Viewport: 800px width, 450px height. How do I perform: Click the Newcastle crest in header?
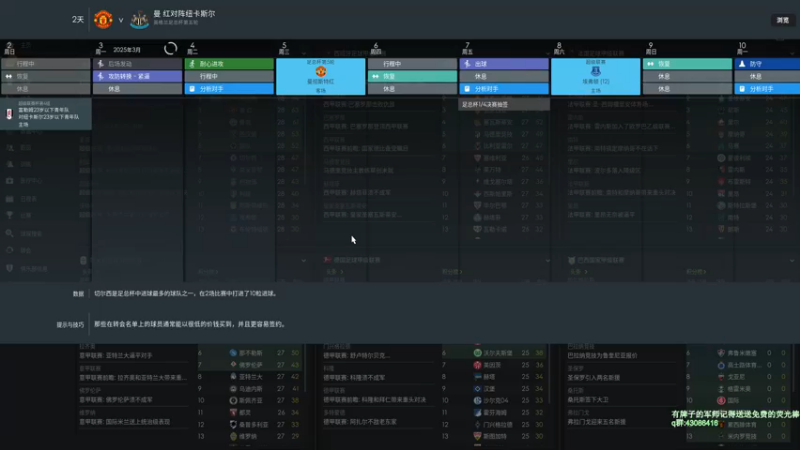coord(139,19)
